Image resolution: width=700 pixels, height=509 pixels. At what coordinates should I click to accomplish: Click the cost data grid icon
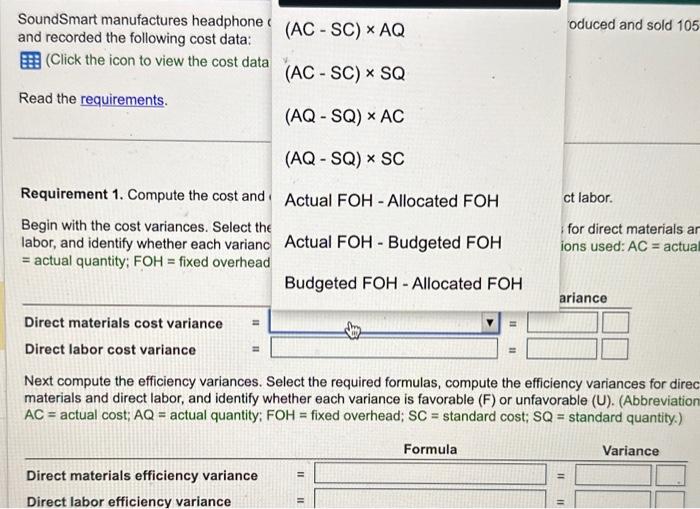coord(30,60)
